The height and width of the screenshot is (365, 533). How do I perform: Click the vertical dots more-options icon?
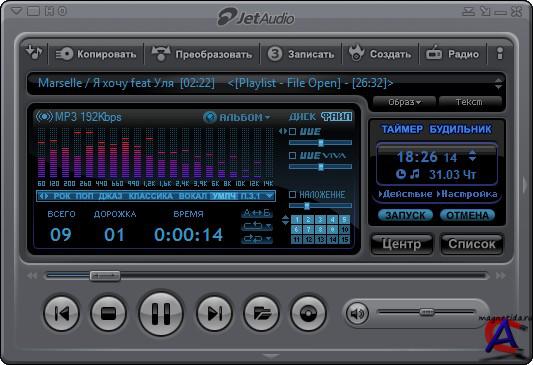[x=500, y=53]
